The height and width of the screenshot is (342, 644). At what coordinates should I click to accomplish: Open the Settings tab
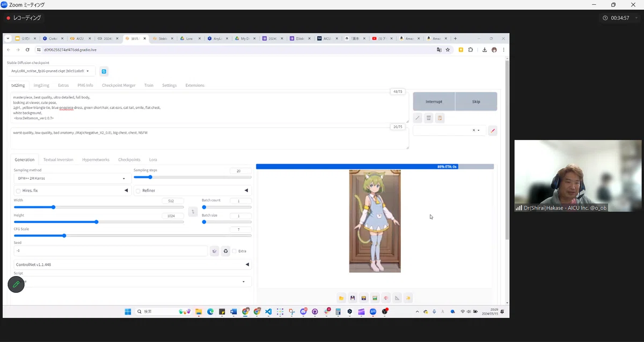pos(169,85)
